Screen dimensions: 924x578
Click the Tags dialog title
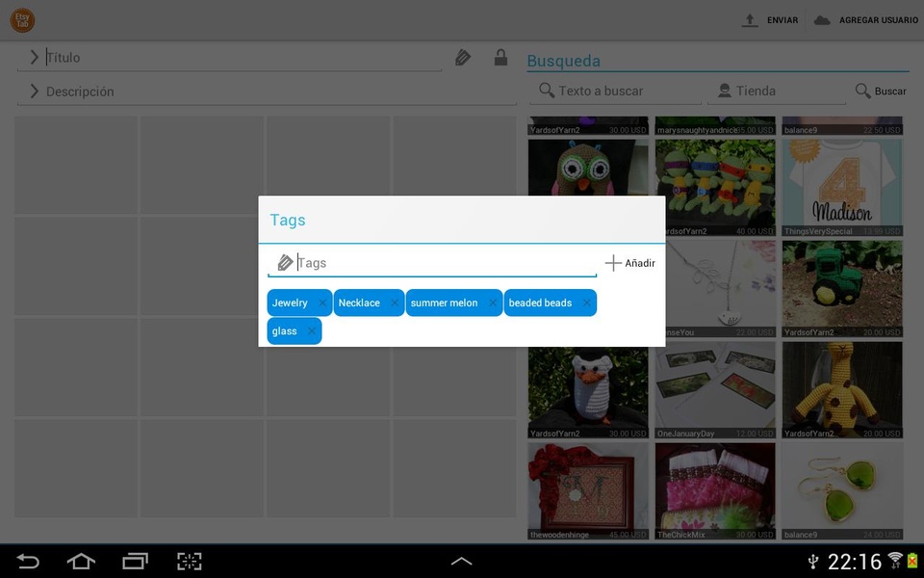tap(288, 220)
